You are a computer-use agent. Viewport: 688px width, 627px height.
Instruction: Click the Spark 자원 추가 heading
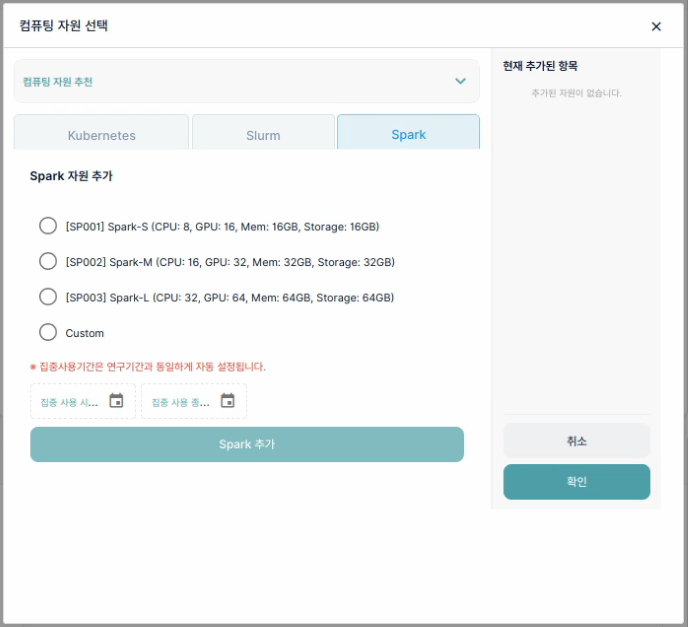[x=71, y=176]
